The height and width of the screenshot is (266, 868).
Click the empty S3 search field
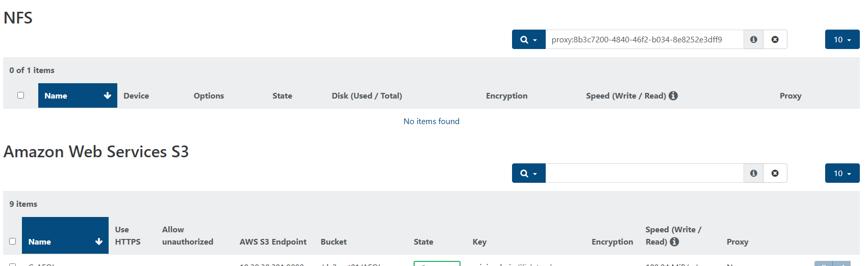644,174
